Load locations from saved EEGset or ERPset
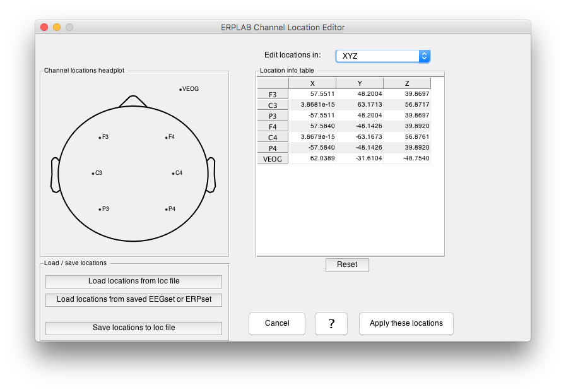The image size is (566, 392). [x=134, y=300]
